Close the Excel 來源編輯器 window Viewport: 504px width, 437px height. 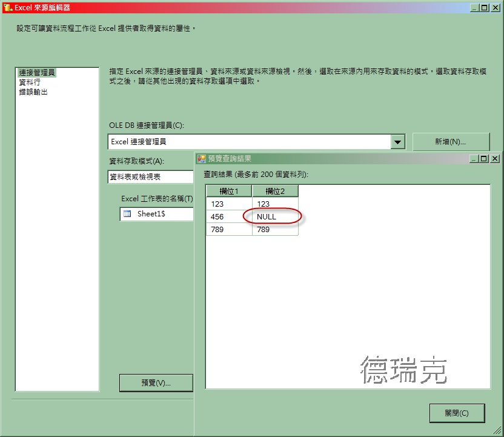click(496, 8)
